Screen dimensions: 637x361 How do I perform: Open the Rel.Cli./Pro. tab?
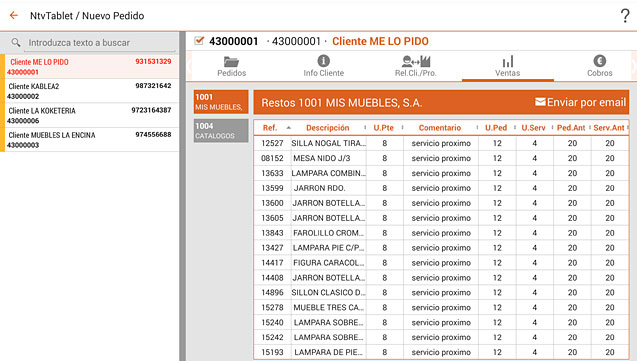point(416,66)
